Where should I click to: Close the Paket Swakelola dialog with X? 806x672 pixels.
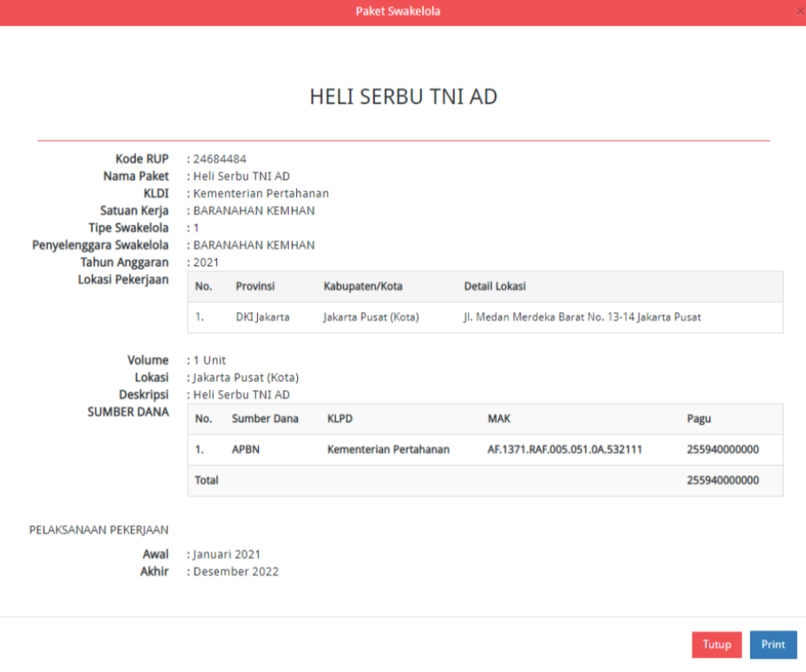coord(801,12)
